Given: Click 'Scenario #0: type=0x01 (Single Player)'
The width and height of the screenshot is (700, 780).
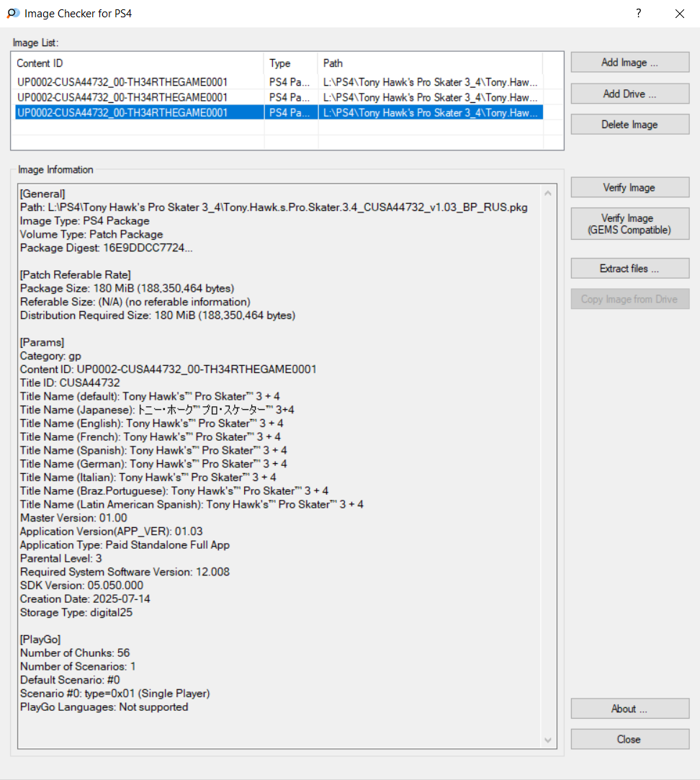Looking at the screenshot, I should click(x=115, y=694).
